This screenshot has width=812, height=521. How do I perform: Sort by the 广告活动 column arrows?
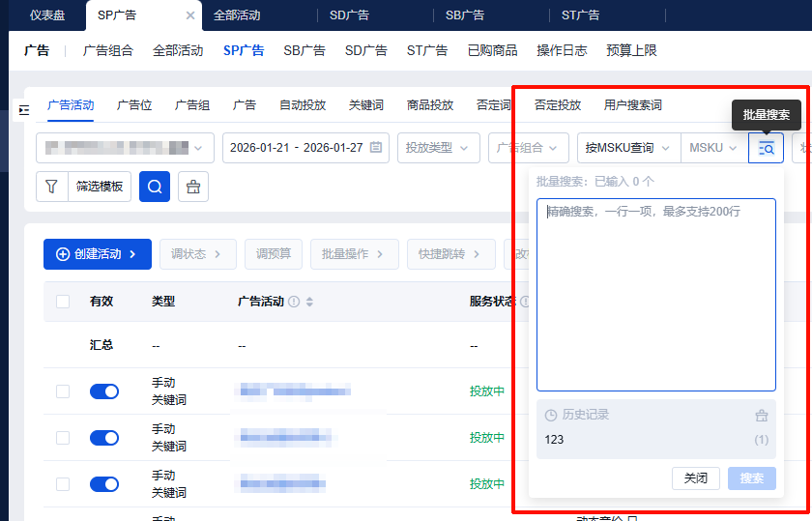click(309, 302)
